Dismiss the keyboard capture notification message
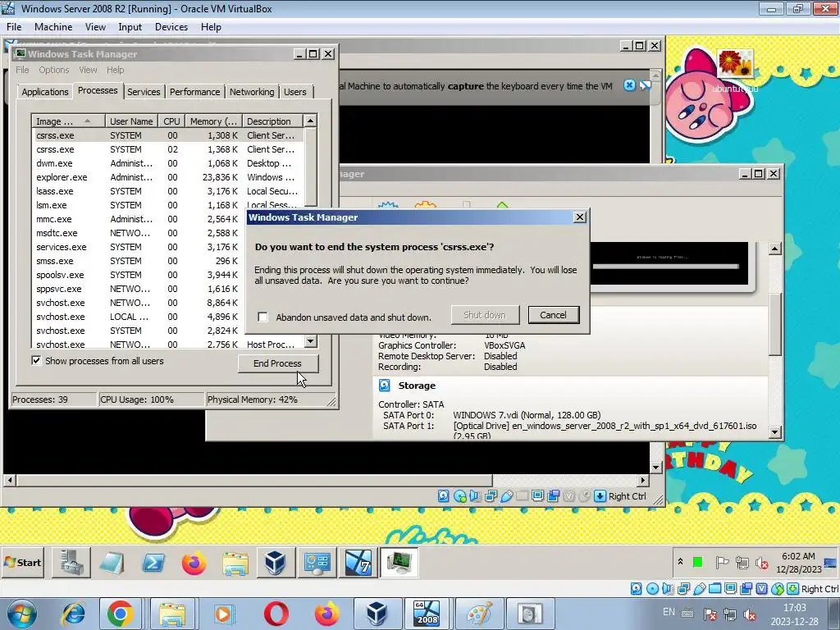This screenshot has width=840, height=630. [629, 85]
